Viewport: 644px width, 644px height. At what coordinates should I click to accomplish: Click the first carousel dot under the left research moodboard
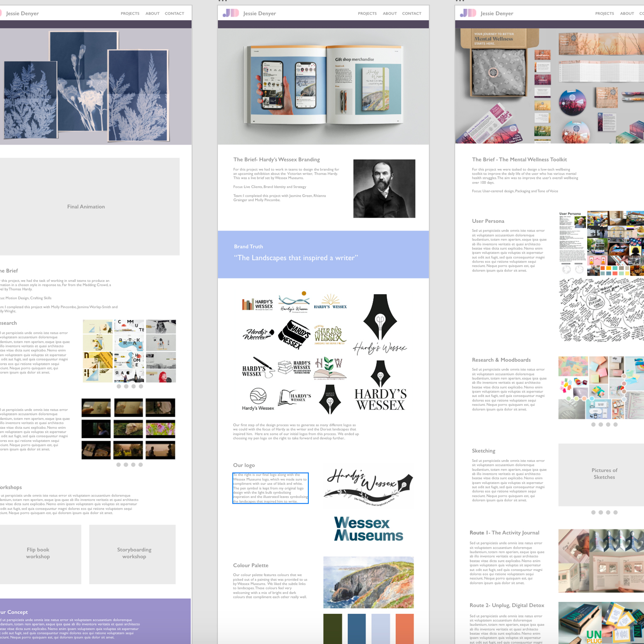coord(119,386)
